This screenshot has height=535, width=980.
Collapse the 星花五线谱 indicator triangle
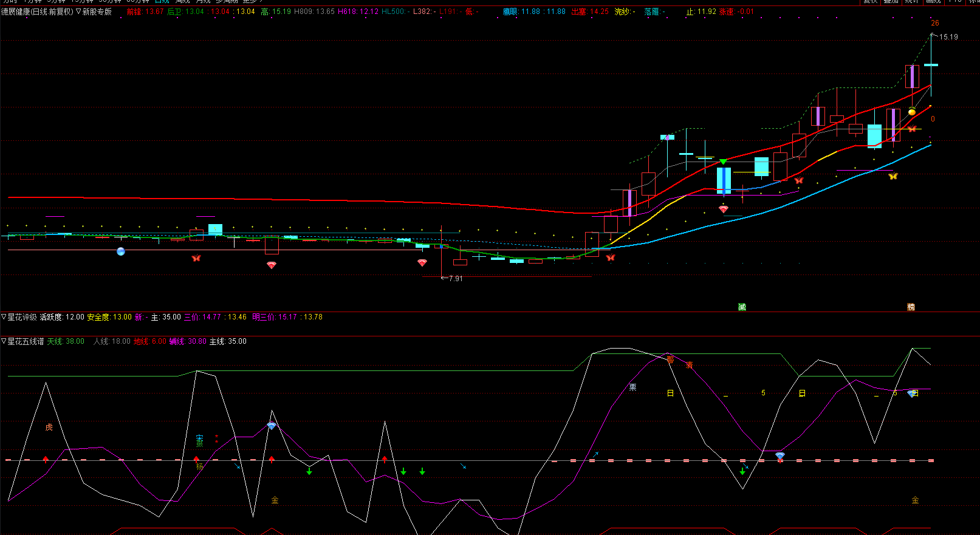4,341
